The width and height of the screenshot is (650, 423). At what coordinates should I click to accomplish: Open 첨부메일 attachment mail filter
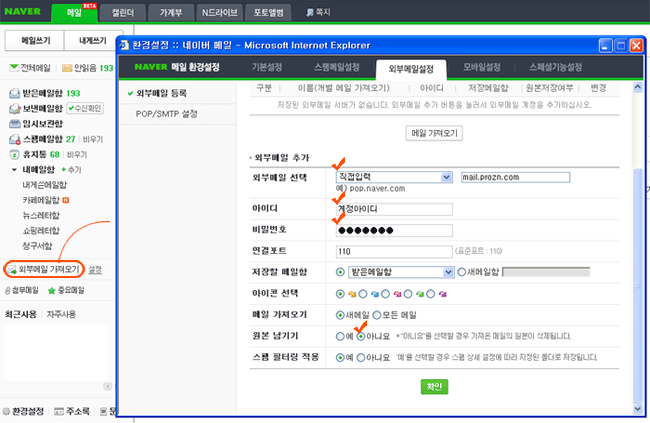click(x=22, y=290)
